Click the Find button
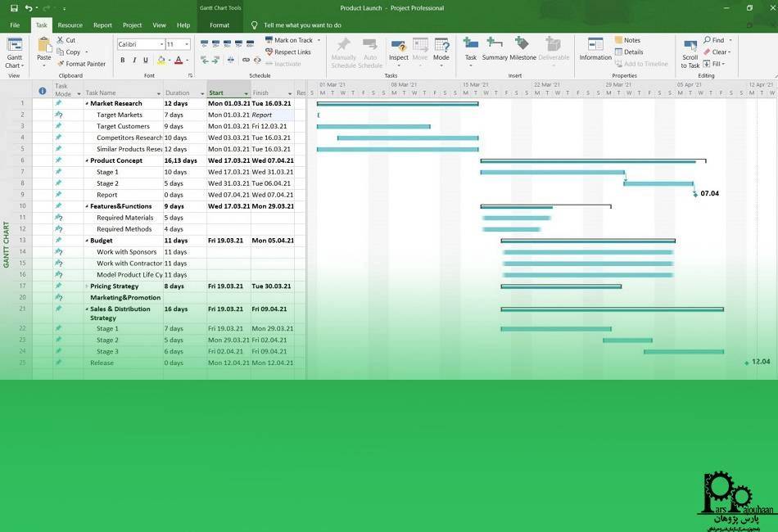The image size is (778, 532). [x=714, y=40]
